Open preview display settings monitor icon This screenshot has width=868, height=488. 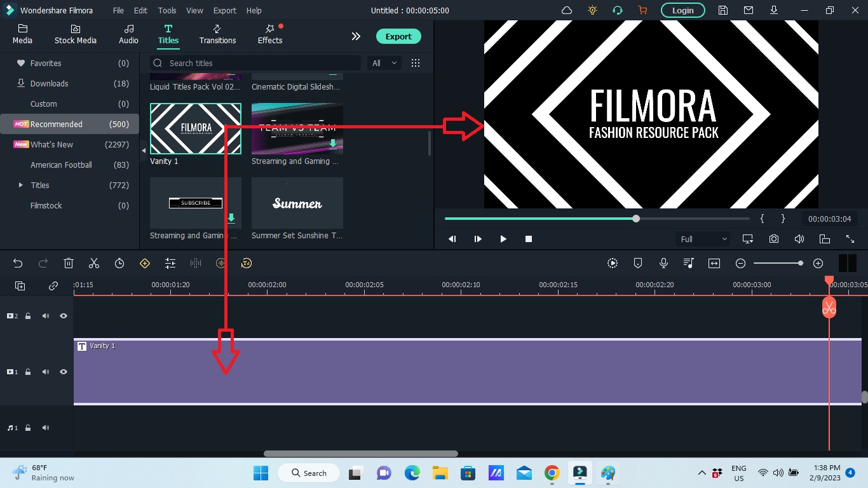point(748,239)
